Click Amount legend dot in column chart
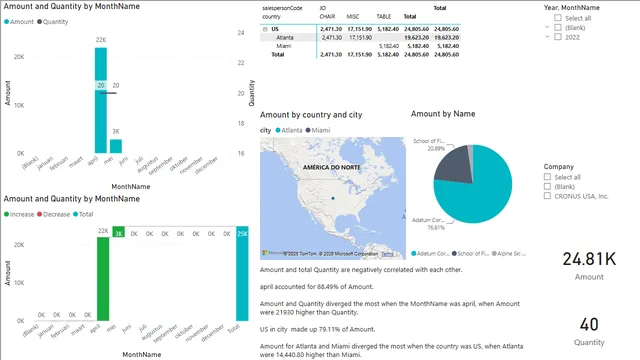This screenshot has height=360, width=640. tap(7, 22)
